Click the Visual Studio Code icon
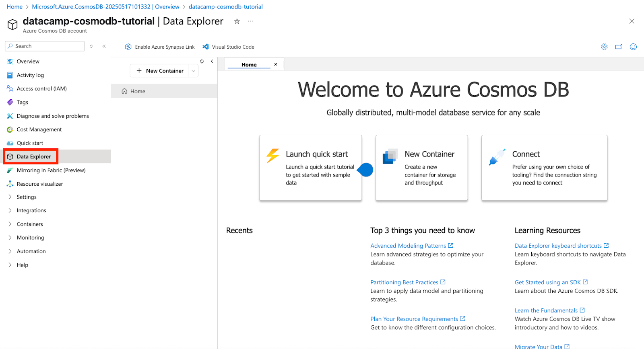Image resolution: width=644 pixels, height=349 pixels. coord(205,47)
